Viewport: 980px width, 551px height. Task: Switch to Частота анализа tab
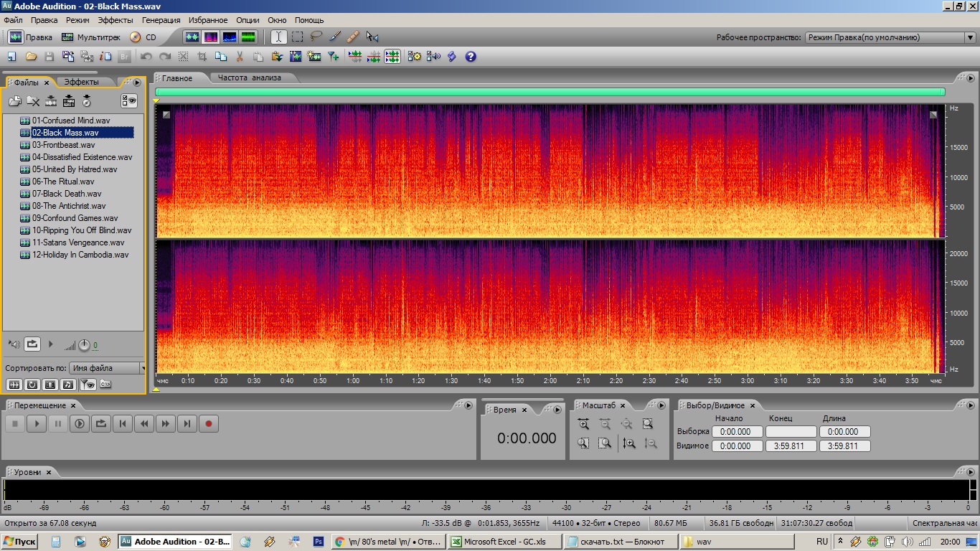(x=250, y=77)
